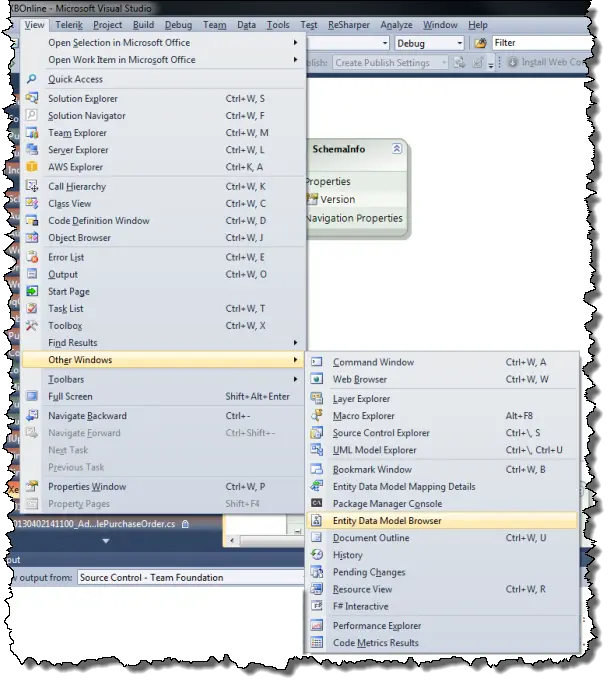615x686 pixels.
Task: Click Install Web Components toolbar button
Action: tap(546, 63)
